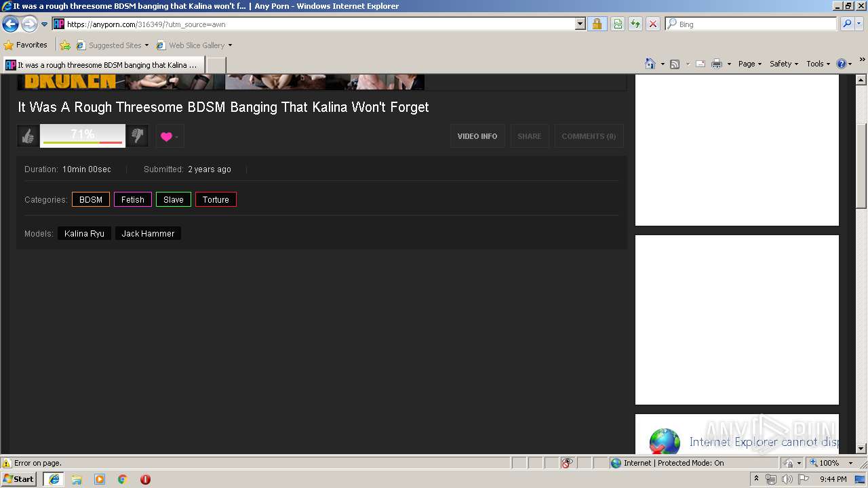The image size is (868, 488).
Task: Open the COMMENTS (0) tab
Action: point(589,136)
